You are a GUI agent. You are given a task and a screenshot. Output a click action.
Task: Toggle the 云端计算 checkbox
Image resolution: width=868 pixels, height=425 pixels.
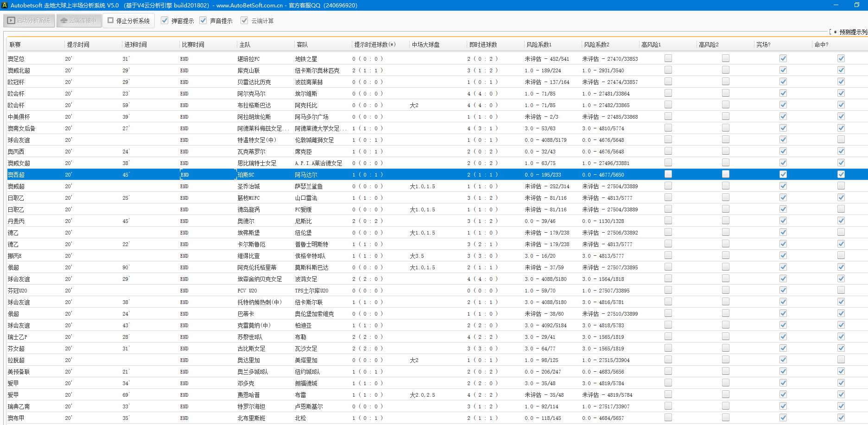(244, 20)
